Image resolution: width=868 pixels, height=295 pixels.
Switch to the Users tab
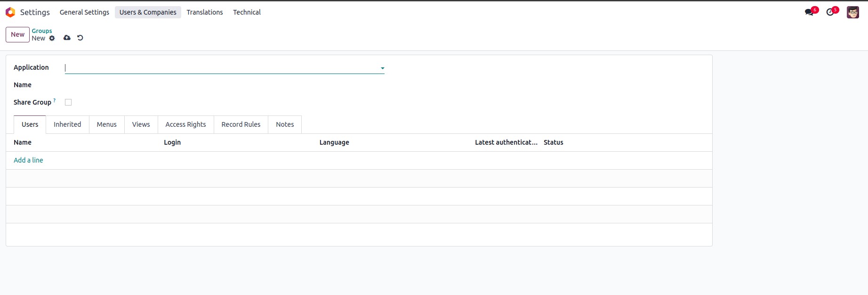coord(30,124)
